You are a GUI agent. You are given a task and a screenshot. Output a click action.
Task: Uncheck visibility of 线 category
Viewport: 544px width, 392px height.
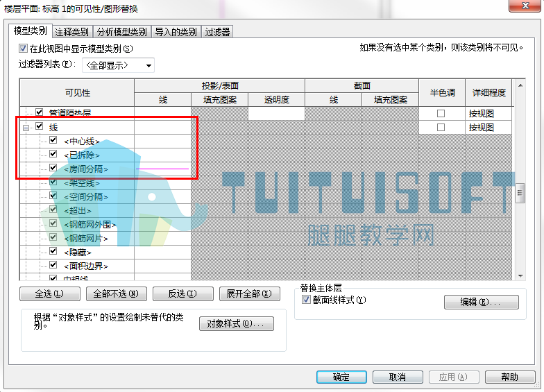(39, 126)
